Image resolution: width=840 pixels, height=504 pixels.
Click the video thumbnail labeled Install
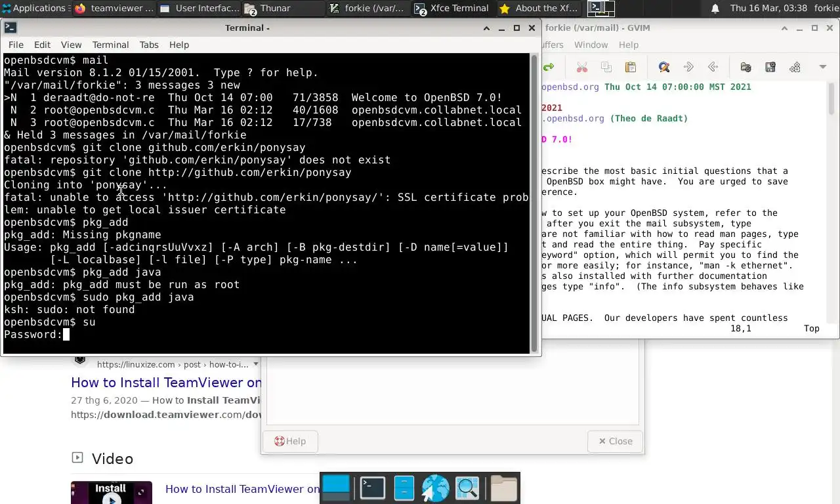coord(112,492)
